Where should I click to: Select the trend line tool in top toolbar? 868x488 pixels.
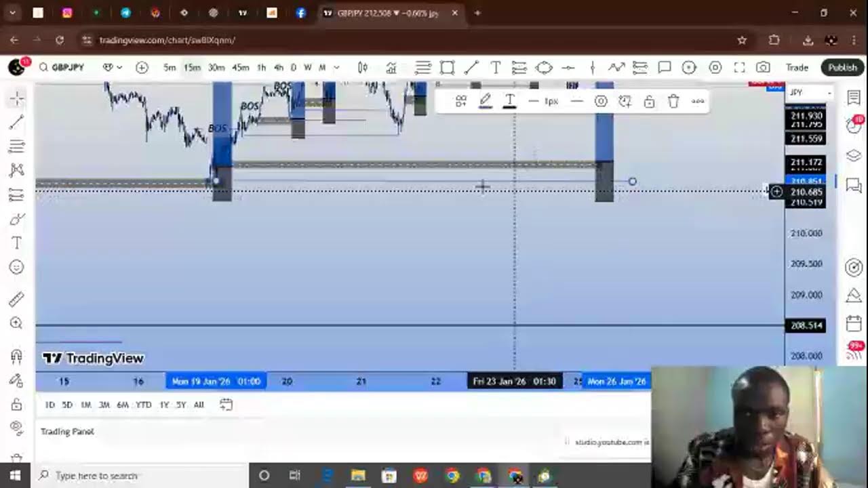click(x=471, y=68)
